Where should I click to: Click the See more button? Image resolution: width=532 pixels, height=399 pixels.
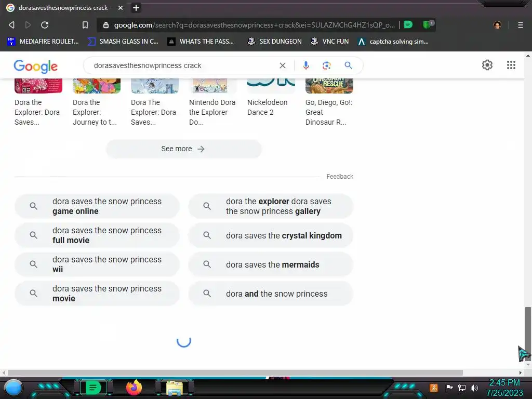point(183,149)
